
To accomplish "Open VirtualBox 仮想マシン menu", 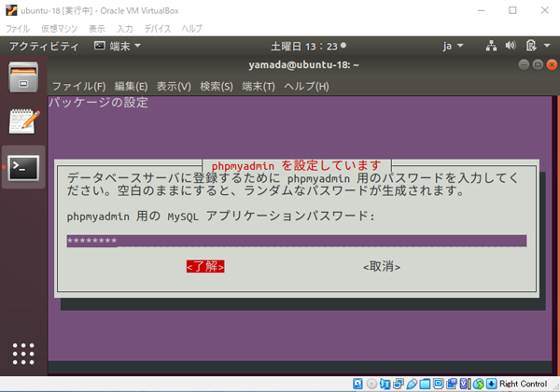I will (x=59, y=29).
